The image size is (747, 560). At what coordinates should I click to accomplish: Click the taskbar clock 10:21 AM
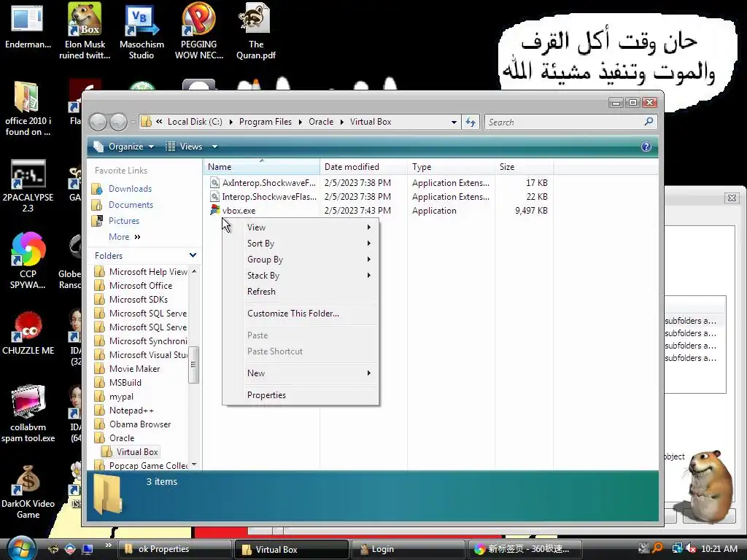[x=719, y=548]
